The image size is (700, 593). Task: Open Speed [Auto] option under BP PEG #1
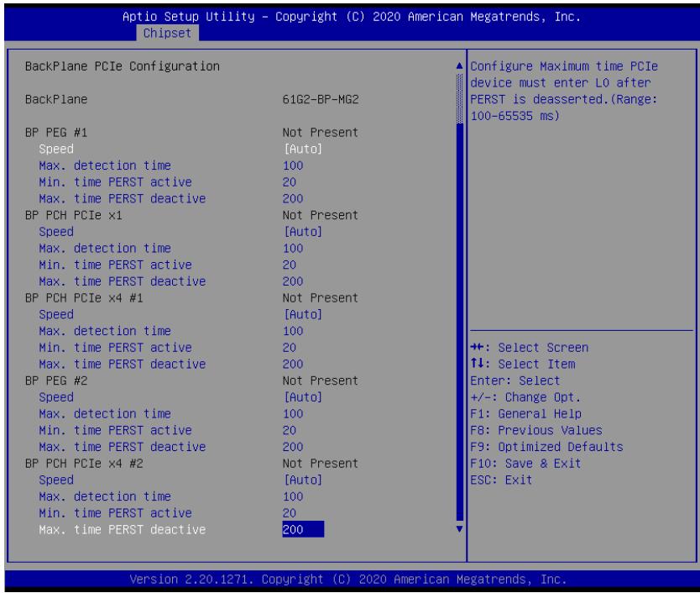(x=180, y=149)
